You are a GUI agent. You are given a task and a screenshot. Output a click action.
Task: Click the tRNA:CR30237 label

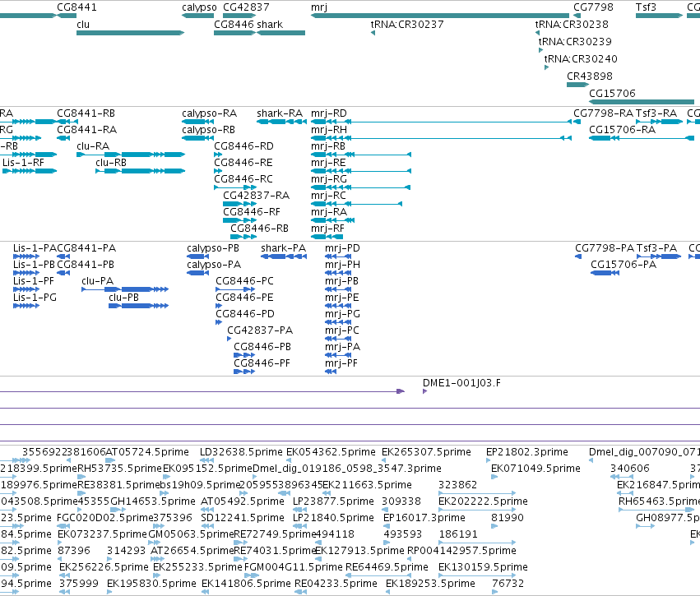407,25
